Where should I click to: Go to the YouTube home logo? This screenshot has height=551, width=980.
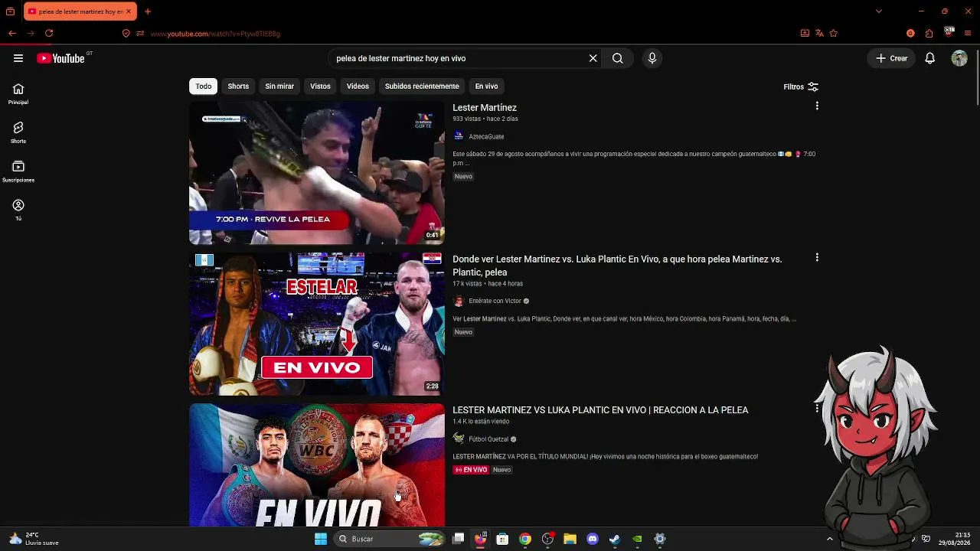coord(60,58)
